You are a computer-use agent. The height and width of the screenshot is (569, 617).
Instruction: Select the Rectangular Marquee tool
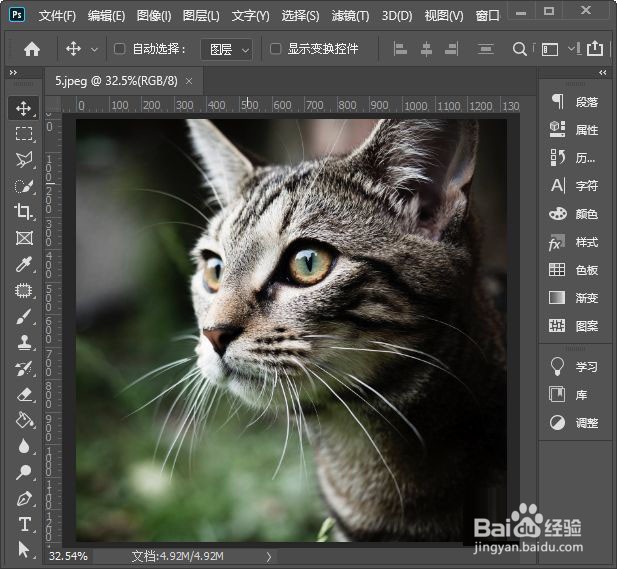(24, 133)
